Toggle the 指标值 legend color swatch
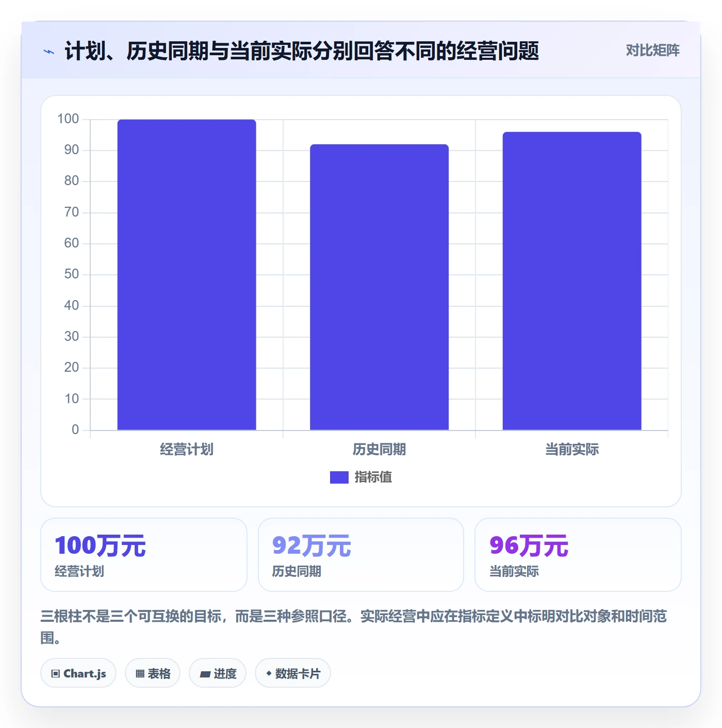This screenshot has width=722, height=728. [339, 477]
